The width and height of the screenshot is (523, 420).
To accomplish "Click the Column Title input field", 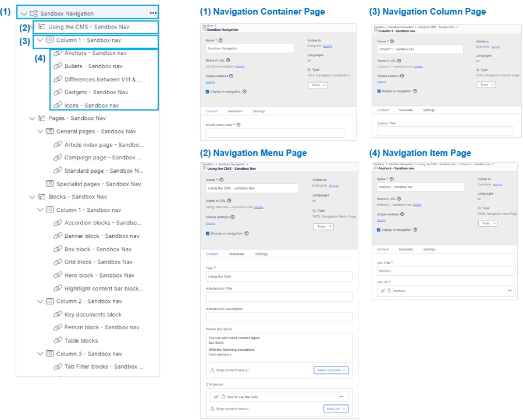I will pos(445,131).
